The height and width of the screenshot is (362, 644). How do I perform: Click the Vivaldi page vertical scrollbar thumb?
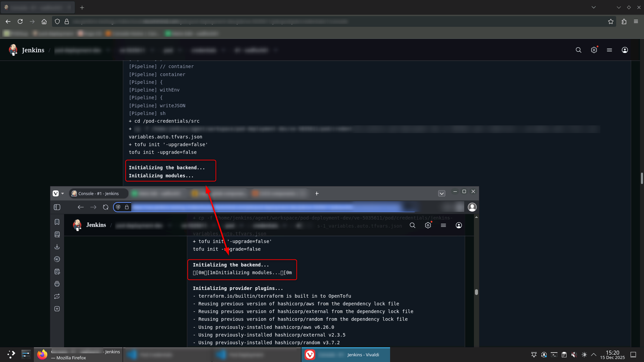tap(476, 292)
